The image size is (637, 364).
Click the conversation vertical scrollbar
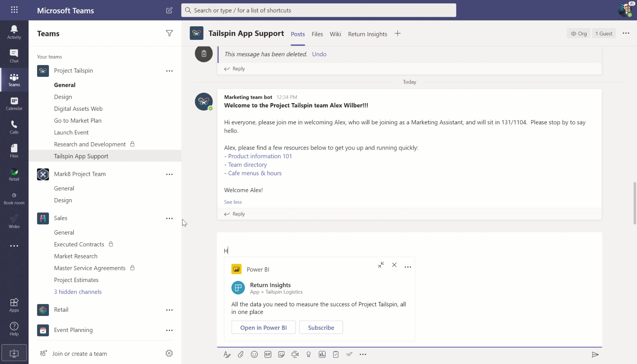pos(635,203)
